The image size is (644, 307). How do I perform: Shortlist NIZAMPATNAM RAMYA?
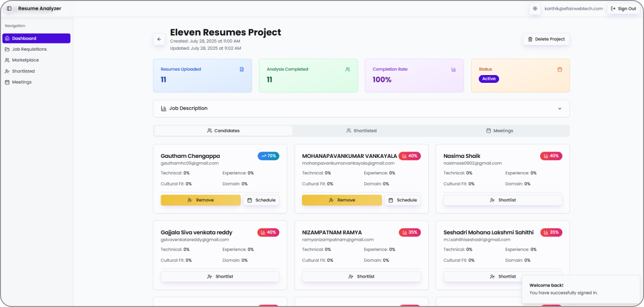click(362, 277)
